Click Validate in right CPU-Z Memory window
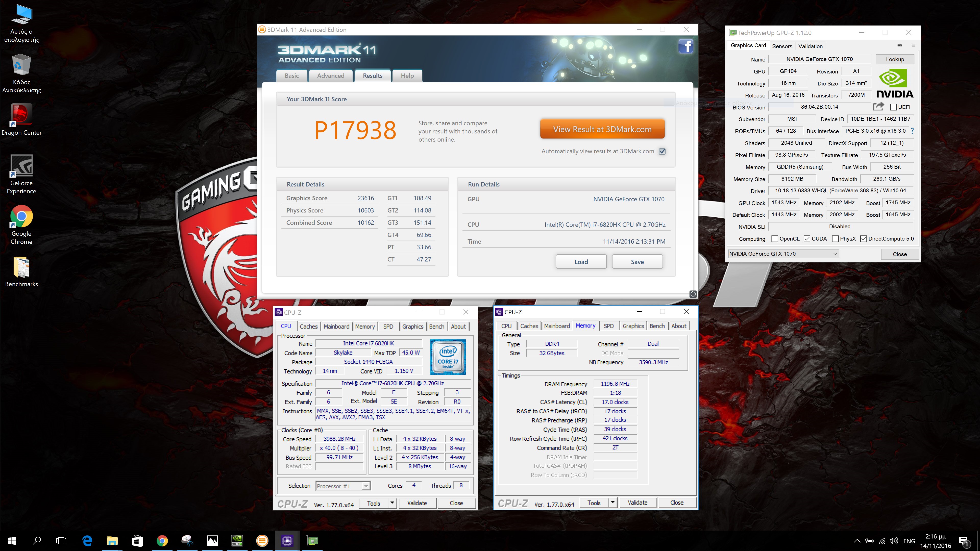980x551 pixels. 637,502
